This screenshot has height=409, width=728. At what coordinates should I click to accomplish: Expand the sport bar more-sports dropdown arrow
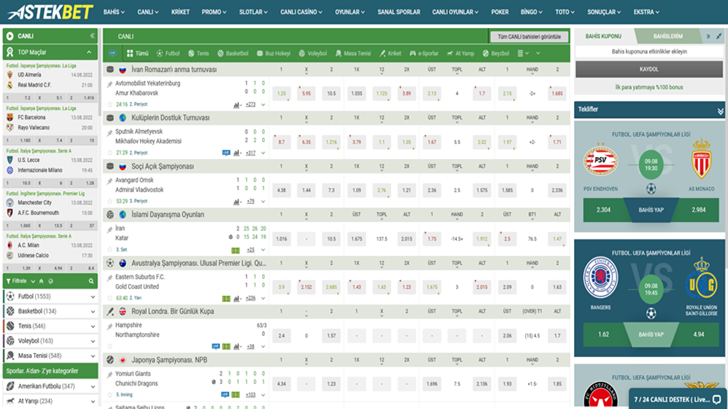point(538,53)
